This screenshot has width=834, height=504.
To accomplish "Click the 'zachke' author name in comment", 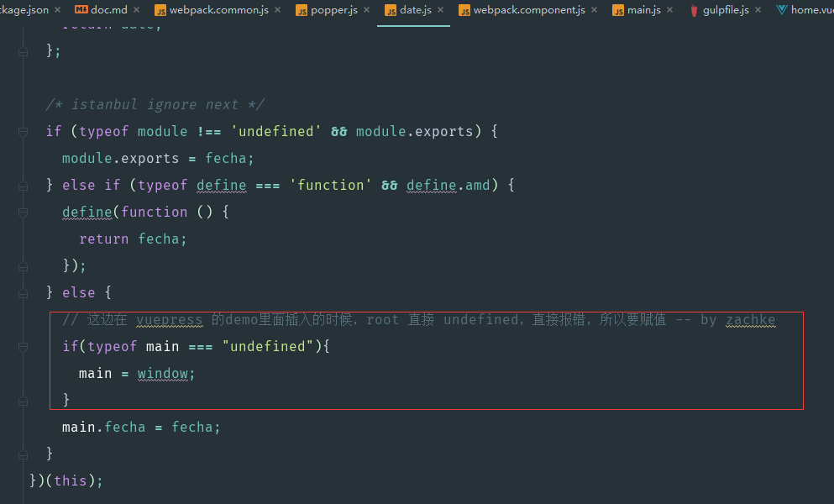I will point(751,319).
